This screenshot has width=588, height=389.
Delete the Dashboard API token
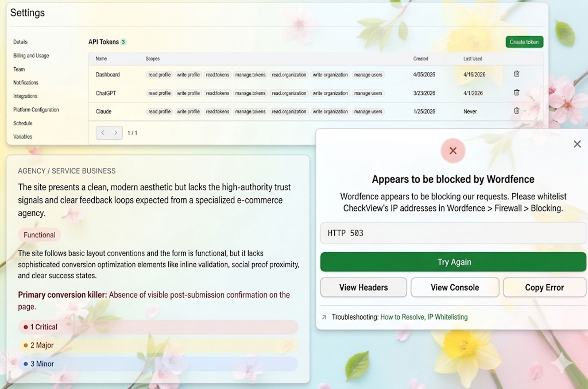[516, 74]
